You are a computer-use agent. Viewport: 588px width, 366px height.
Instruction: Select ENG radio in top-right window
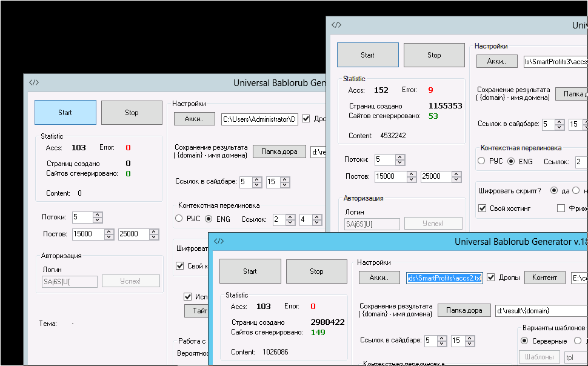click(x=511, y=161)
